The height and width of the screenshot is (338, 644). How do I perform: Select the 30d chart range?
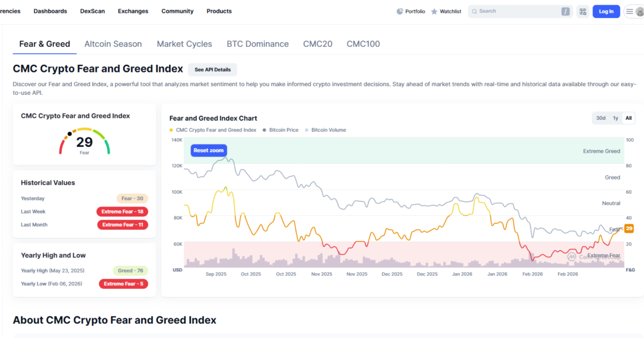click(601, 118)
